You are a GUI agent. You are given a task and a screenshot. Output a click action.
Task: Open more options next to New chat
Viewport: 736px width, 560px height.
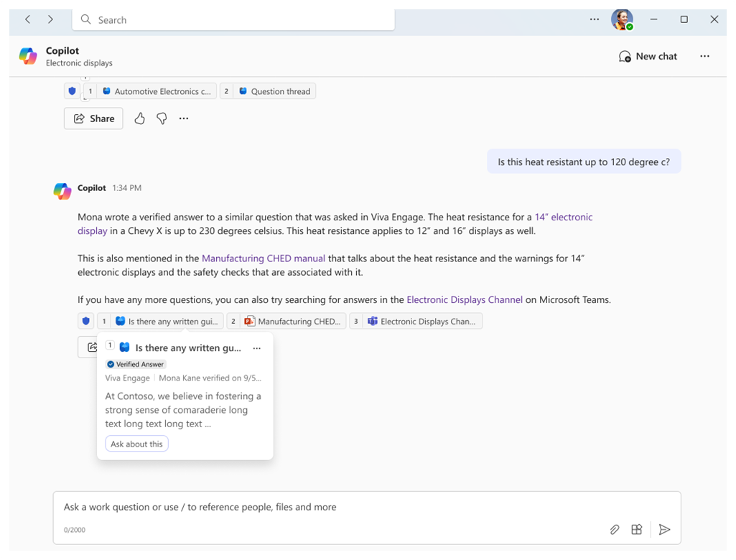pos(704,56)
